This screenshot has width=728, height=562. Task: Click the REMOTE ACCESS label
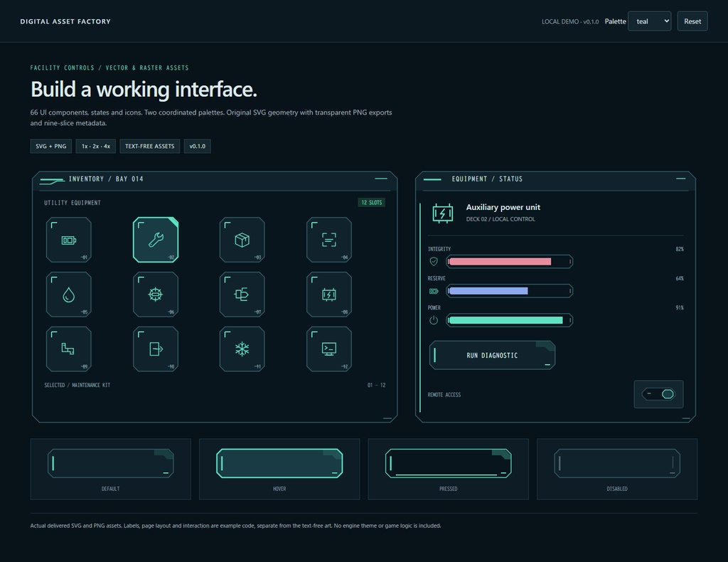coord(444,395)
